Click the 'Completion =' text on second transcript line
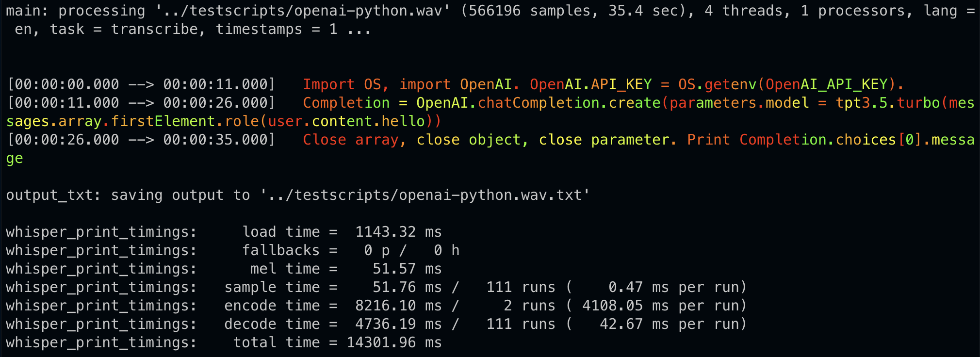Image resolution: width=980 pixels, height=357 pixels. coord(355,103)
